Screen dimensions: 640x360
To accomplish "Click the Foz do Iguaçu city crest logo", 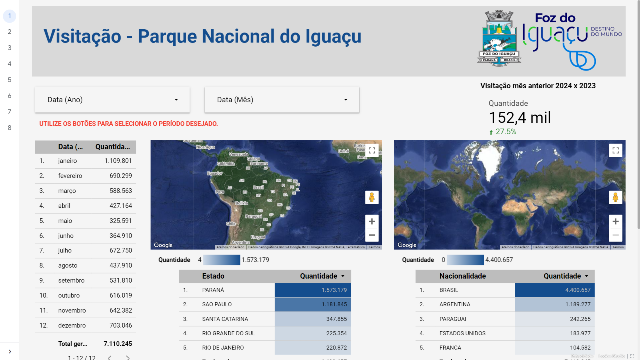I will pyautogui.click(x=499, y=38).
